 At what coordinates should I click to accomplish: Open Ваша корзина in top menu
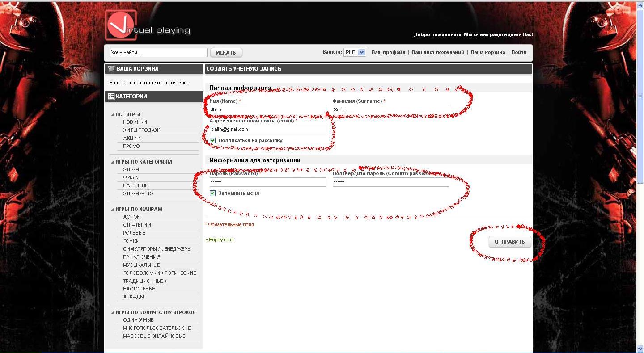click(x=487, y=52)
